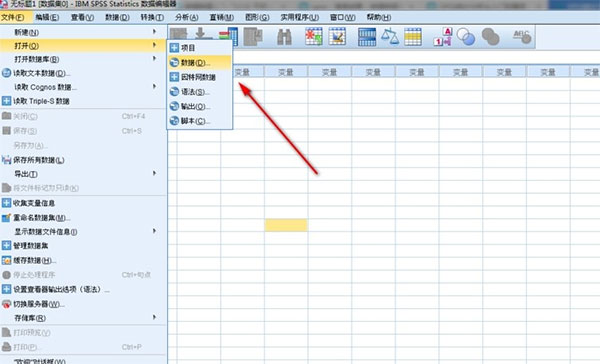Click the greyed descriptive statistics toolbar icon
600x364 pixels.
point(253,37)
